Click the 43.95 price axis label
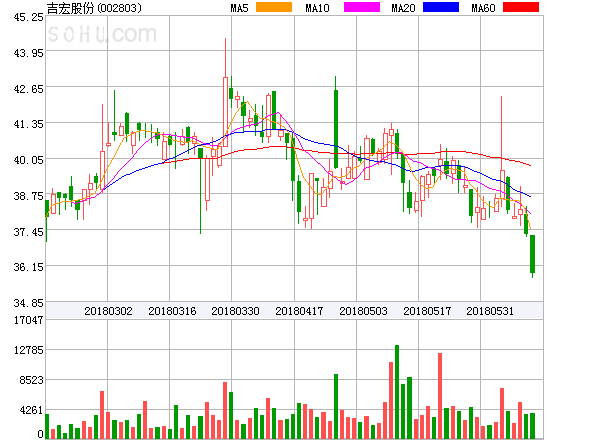This screenshot has width=600, height=440. tap(28, 53)
